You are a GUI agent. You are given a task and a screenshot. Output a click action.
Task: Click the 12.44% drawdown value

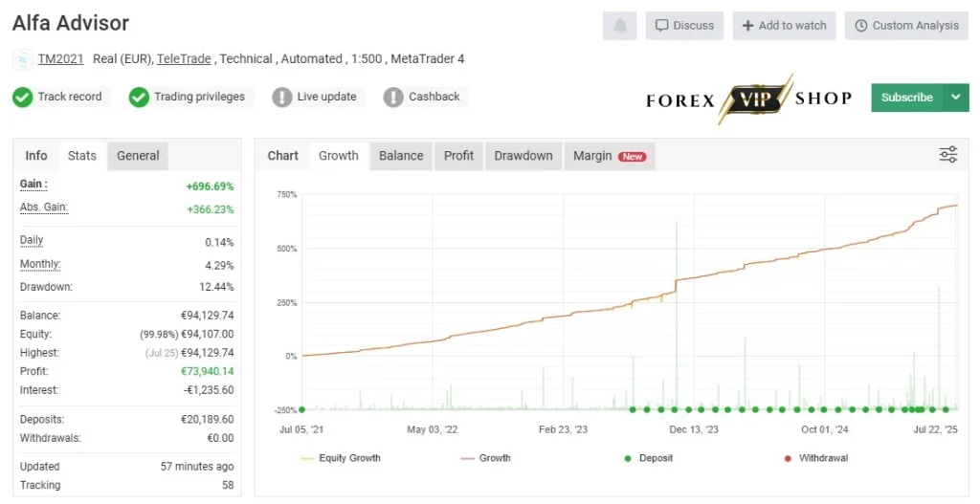coord(216,287)
